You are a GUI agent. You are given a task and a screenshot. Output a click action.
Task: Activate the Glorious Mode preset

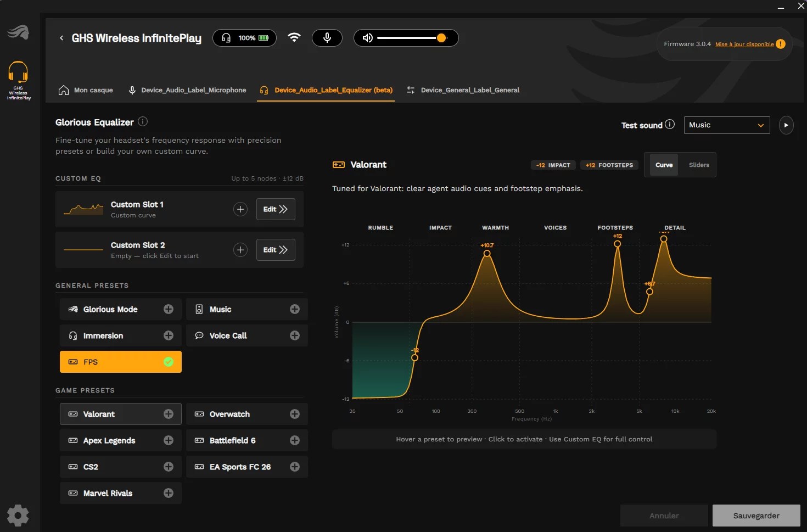(x=120, y=309)
